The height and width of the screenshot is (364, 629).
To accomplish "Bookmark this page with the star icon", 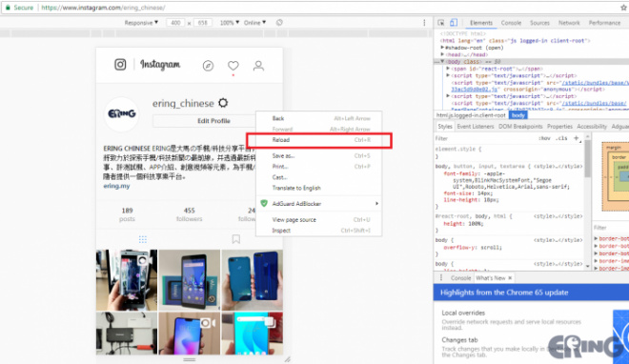I will (624, 8).
